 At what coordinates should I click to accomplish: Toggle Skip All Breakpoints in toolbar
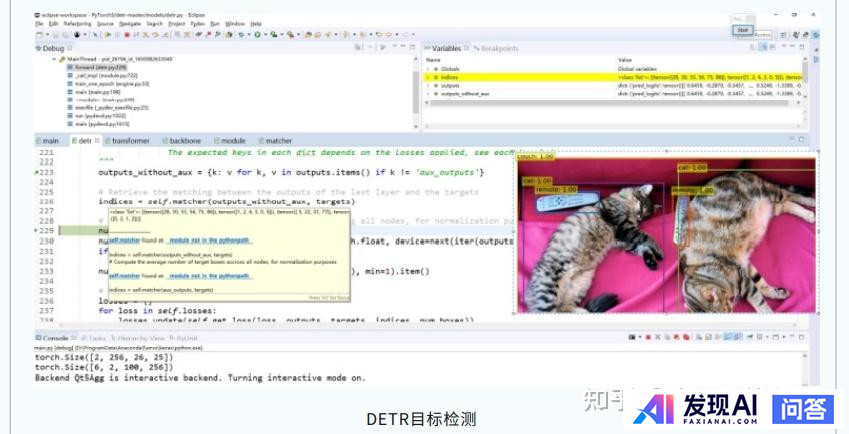[95, 35]
